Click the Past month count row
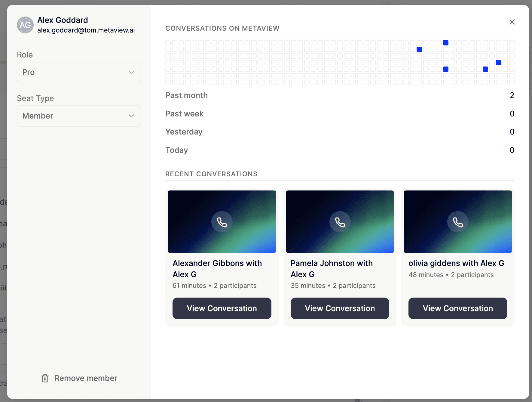 click(340, 95)
